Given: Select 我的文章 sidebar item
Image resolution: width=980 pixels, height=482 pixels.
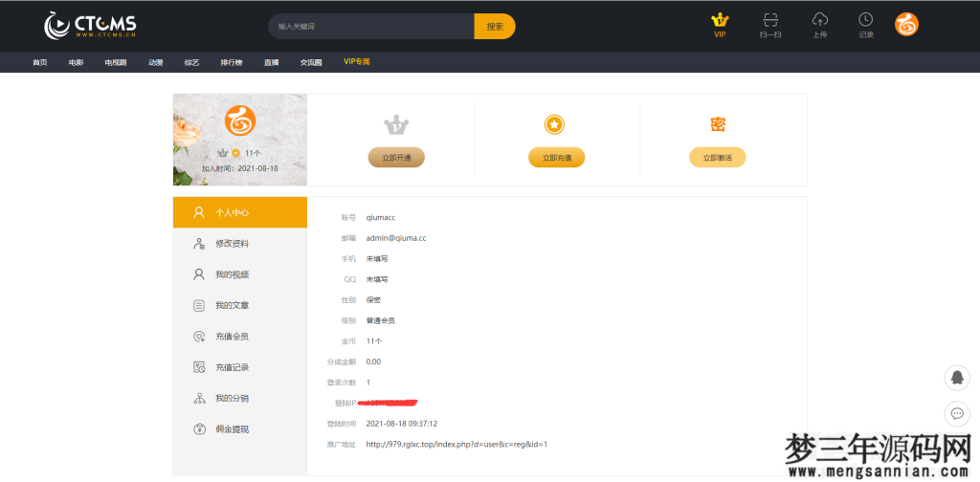Looking at the screenshot, I should coord(240,305).
